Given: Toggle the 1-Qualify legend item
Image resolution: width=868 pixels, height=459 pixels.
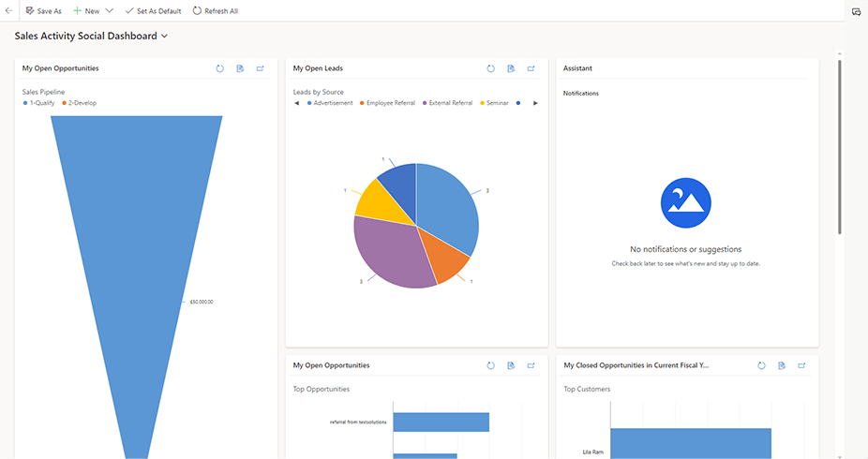Looking at the screenshot, I should tap(41, 103).
